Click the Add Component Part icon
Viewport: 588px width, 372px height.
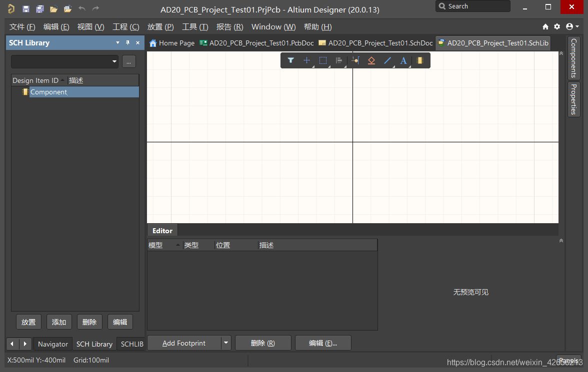pyautogui.click(x=420, y=60)
